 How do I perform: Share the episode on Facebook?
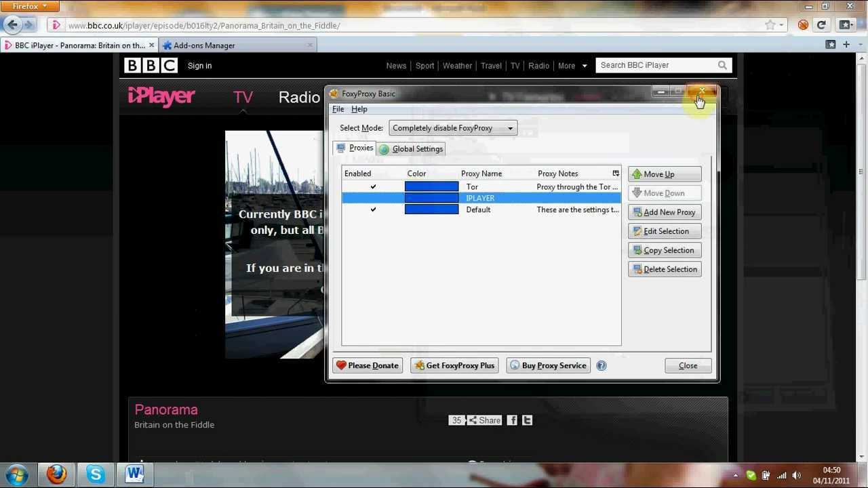click(512, 420)
